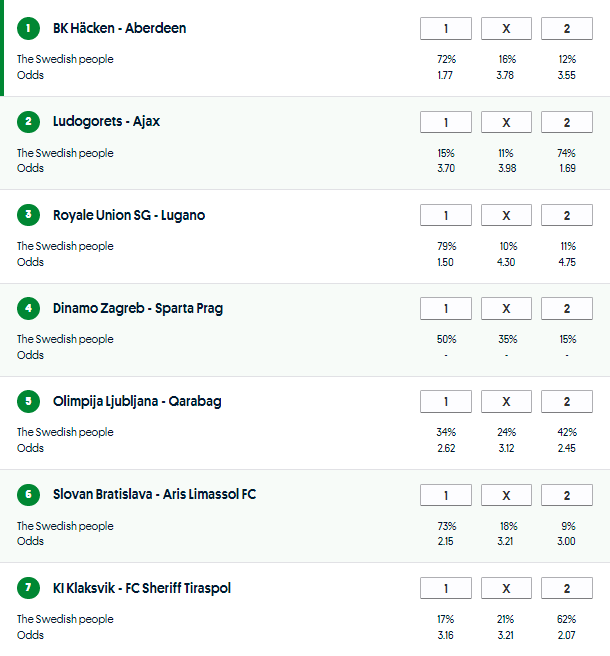Click the green number 7 match badge
610x656 pixels.
coord(28,588)
